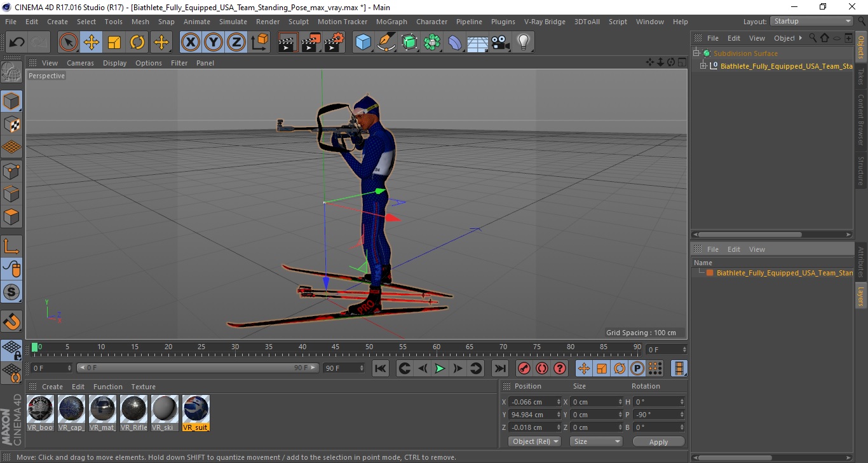Increment the Y position stepper
Screen dimensions: 868x463
[x=559, y=412]
